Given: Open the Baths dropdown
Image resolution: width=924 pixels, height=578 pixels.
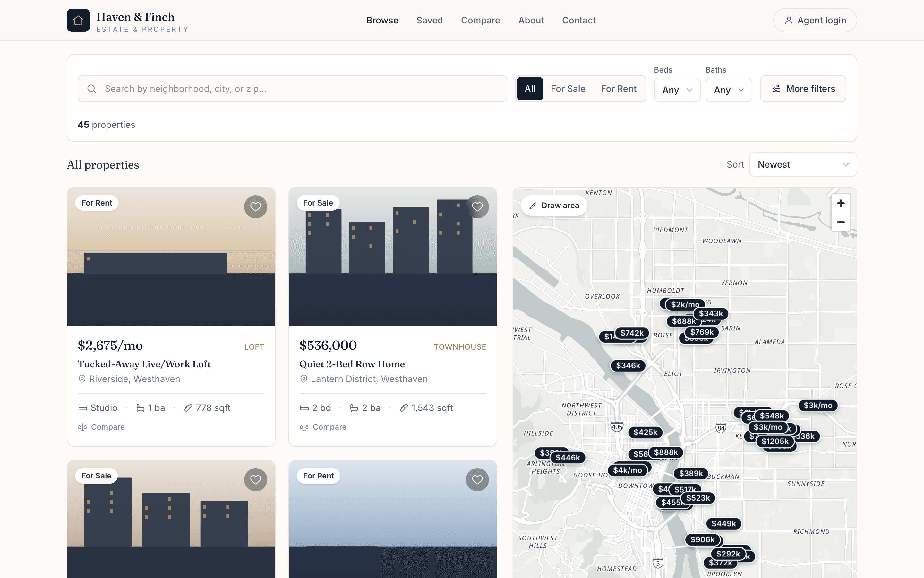Looking at the screenshot, I should point(729,90).
